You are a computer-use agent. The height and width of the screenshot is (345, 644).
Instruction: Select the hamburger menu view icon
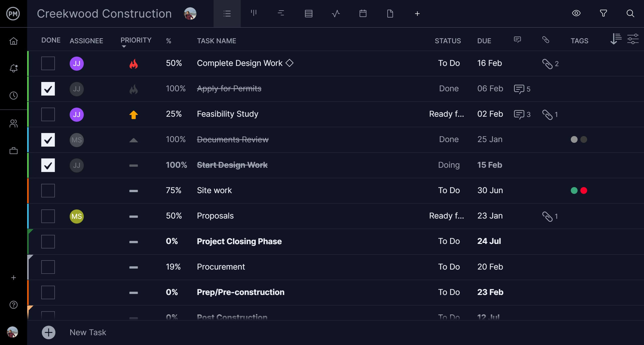coord(227,14)
